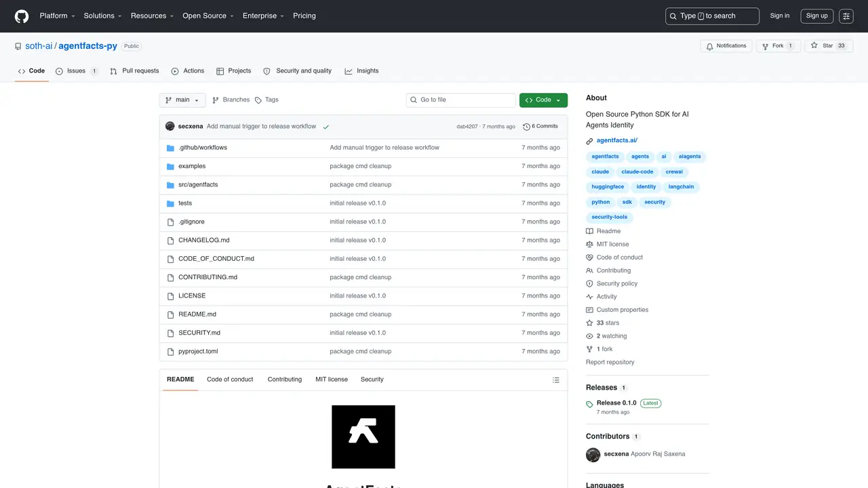Open the header menu icon beside Sign up
Viewport: 868px width, 488px height.
[846, 16]
